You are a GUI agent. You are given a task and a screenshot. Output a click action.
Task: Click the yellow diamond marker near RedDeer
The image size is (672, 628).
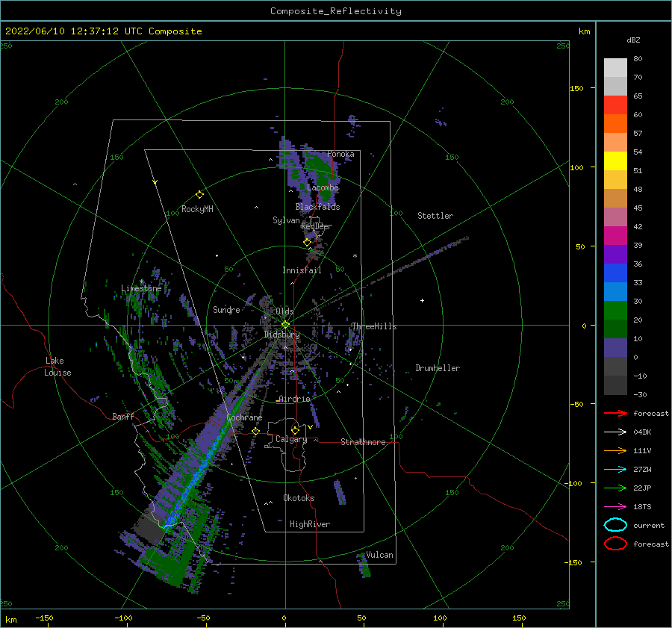pos(307,243)
